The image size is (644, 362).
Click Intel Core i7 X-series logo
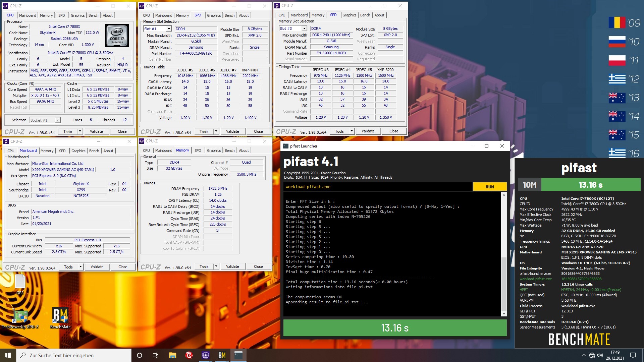click(117, 36)
